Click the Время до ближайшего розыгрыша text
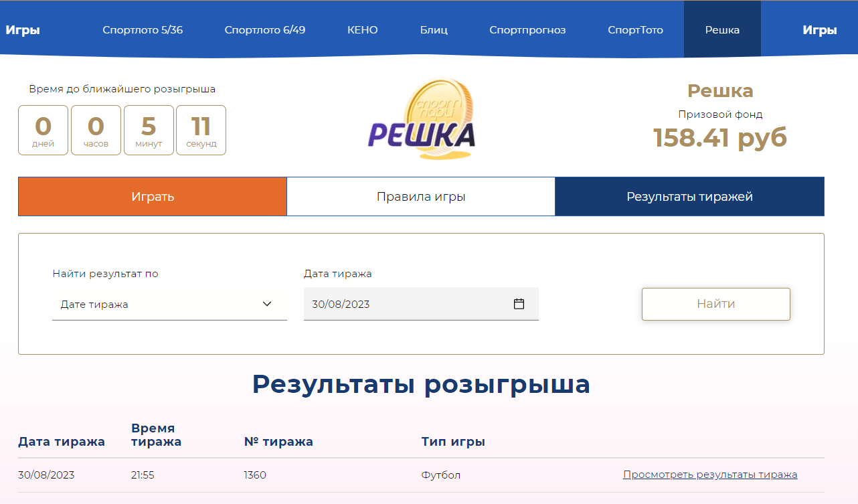The width and height of the screenshot is (858, 504). tap(122, 89)
